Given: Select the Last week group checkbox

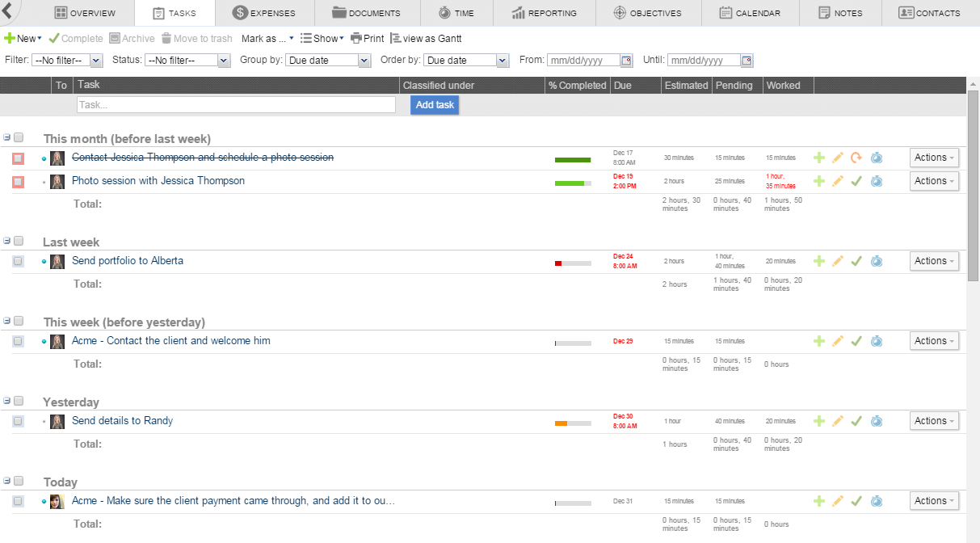Looking at the screenshot, I should (19, 241).
